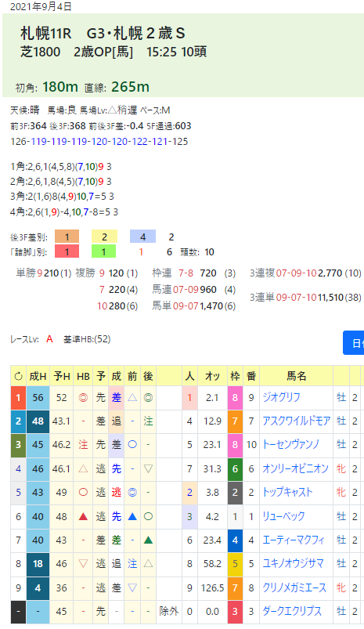Screen dimensions: 364x629
Task: Open horse link オンリーオピニオン
Action: tap(295, 468)
